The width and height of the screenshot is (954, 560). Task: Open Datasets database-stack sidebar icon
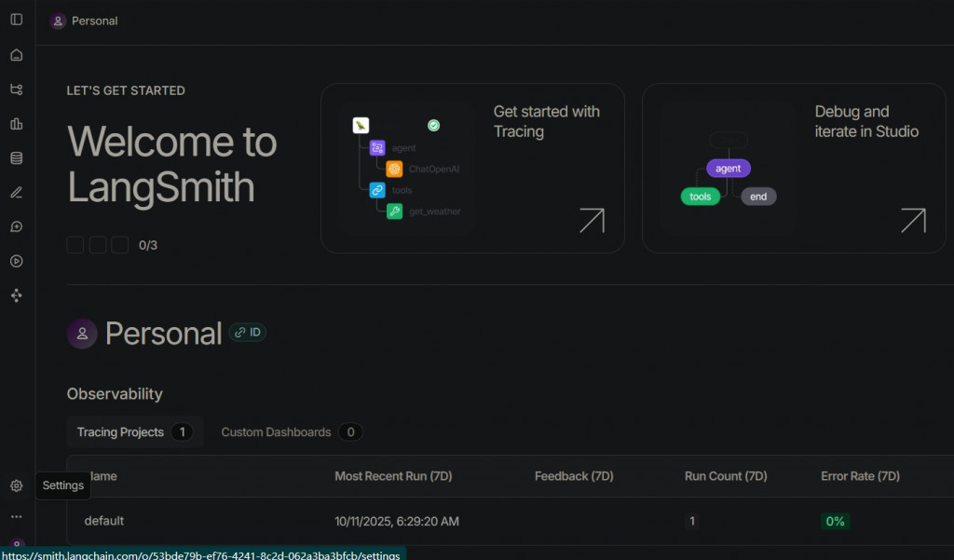point(17,158)
